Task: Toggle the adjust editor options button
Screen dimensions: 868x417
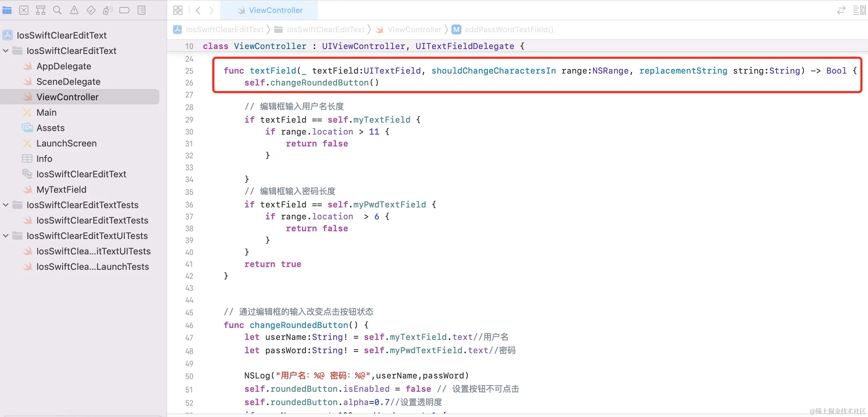Action: click(x=859, y=10)
